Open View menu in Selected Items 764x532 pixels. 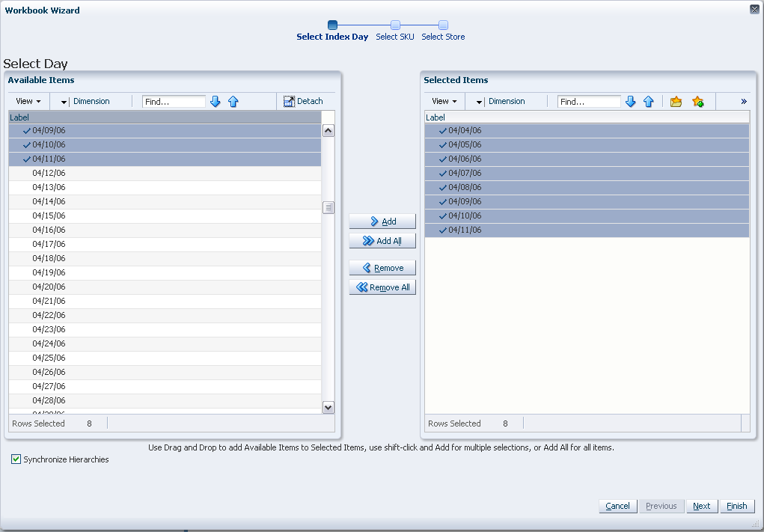pos(444,101)
